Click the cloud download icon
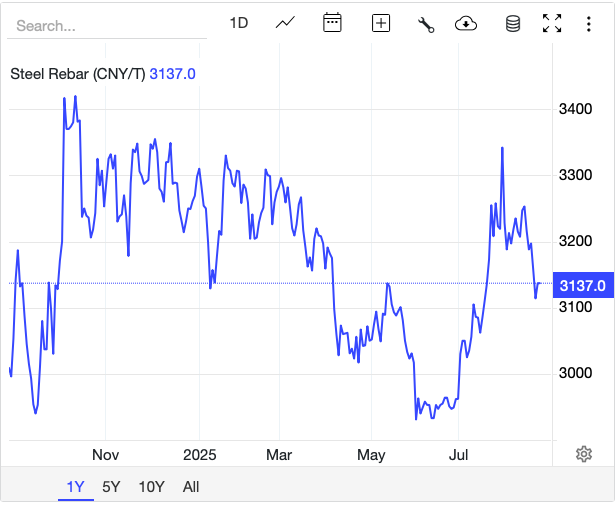This screenshot has width=616, height=506. pyautogui.click(x=465, y=24)
